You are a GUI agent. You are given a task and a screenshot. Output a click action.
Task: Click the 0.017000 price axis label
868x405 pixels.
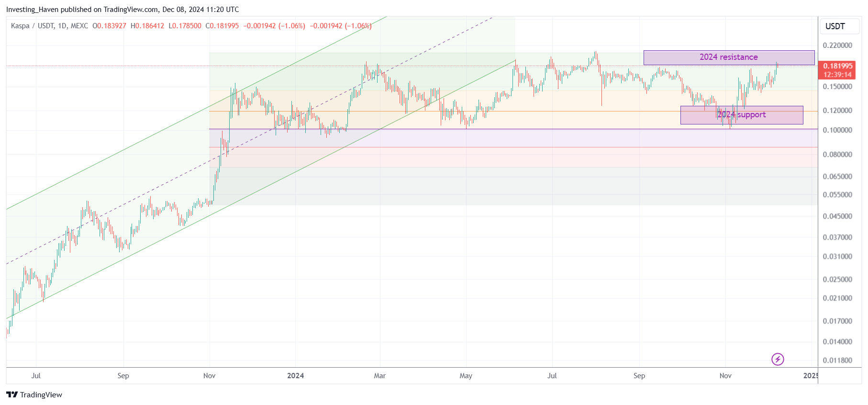(x=837, y=321)
